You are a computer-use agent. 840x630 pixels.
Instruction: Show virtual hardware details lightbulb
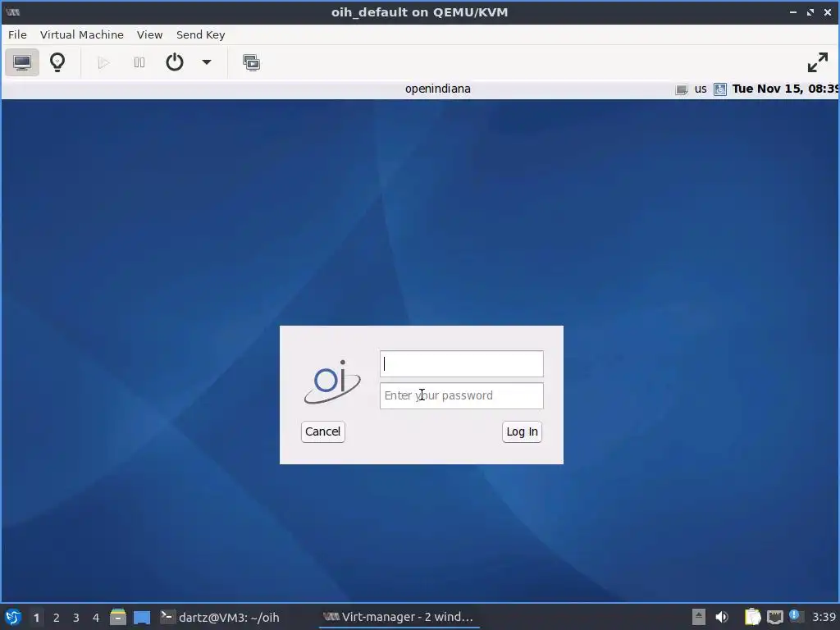coord(57,62)
